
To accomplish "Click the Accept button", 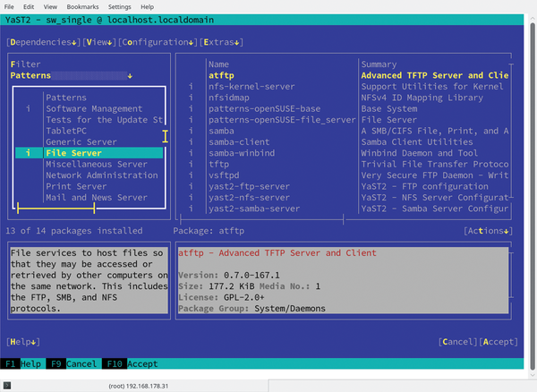I will 499,342.
